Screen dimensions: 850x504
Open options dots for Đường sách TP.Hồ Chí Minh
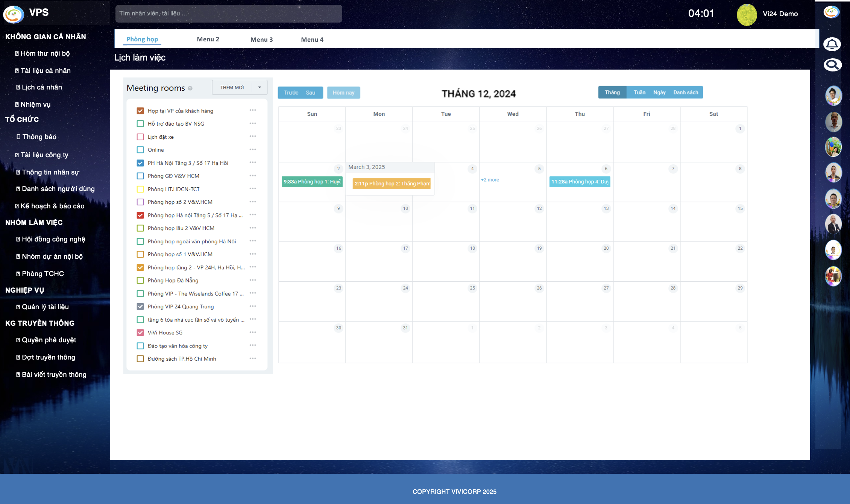(x=253, y=358)
